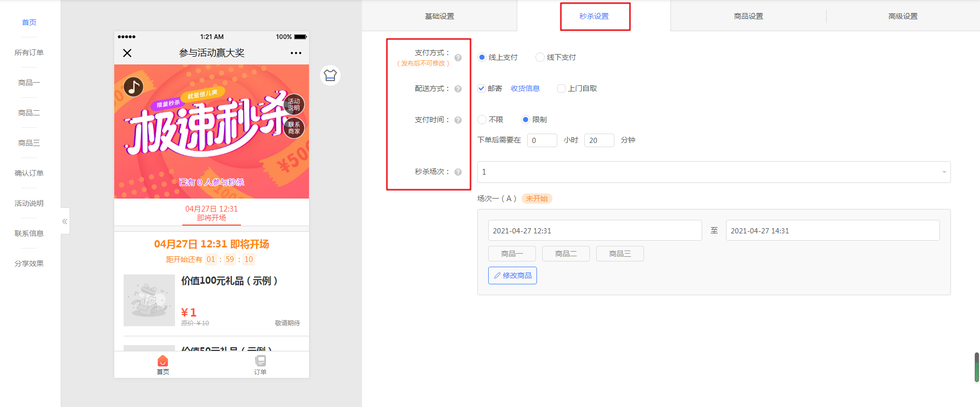This screenshot has width=980, height=407.
Task: Enable the 上门自取 checkbox
Action: click(x=561, y=88)
